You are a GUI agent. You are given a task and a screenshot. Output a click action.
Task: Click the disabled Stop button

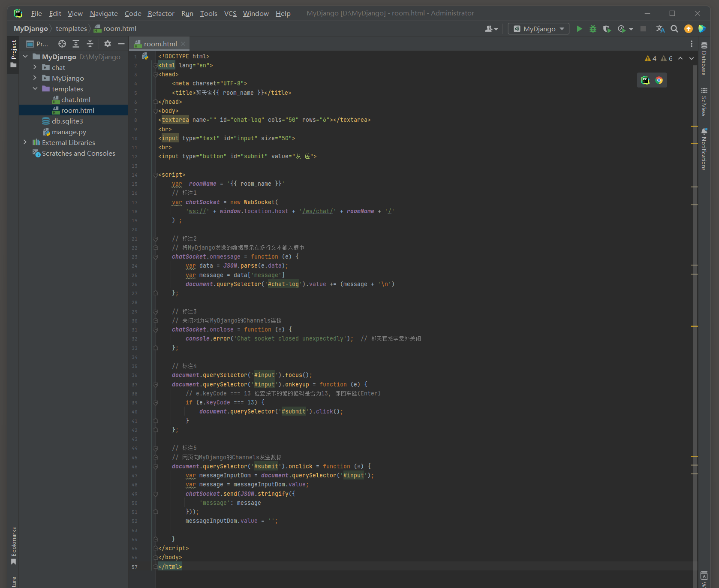643,29
